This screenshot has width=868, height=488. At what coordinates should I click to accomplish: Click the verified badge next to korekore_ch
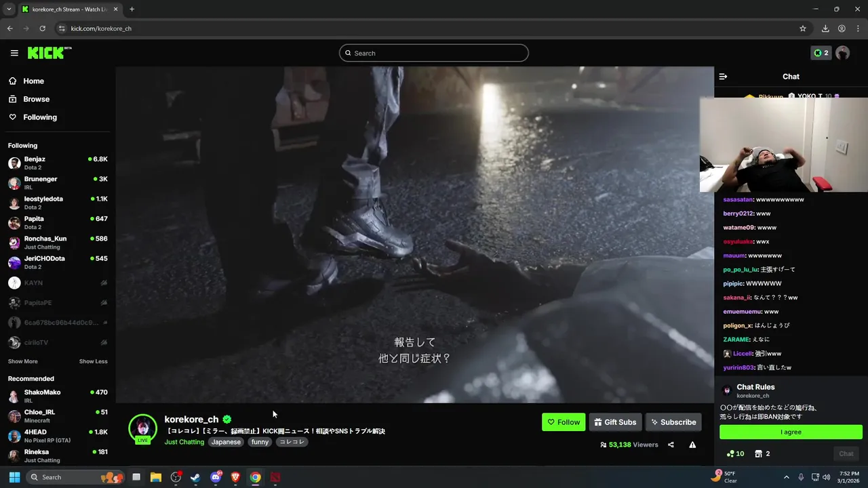tap(227, 420)
